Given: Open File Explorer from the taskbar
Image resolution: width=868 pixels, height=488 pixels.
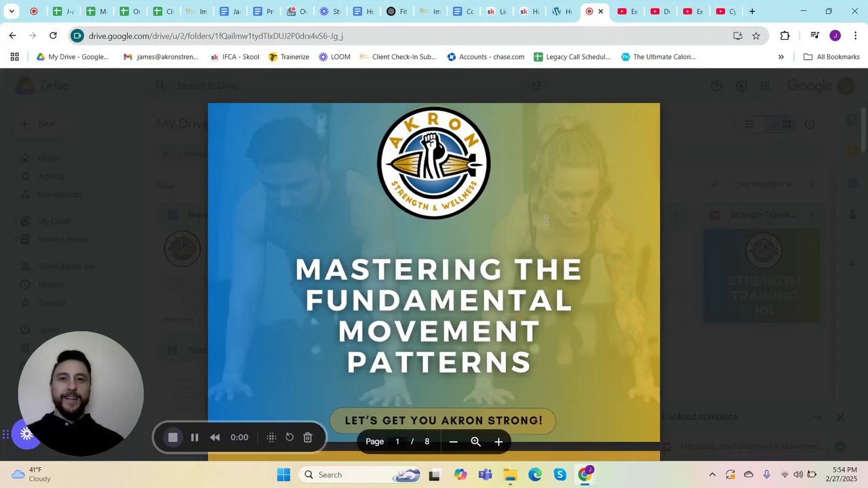Looking at the screenshot, I should point(510,474).
